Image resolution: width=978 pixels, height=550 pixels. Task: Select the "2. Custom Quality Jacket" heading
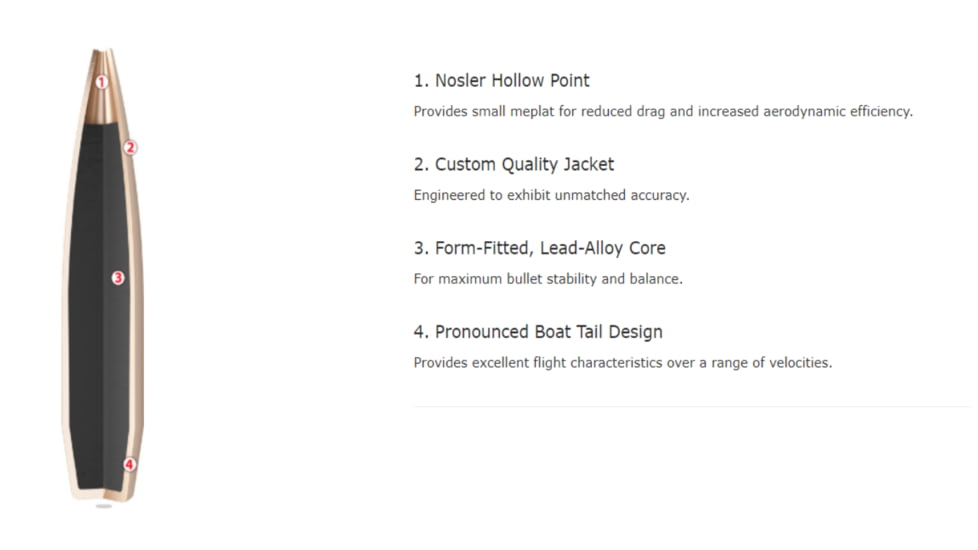[513, 164]
